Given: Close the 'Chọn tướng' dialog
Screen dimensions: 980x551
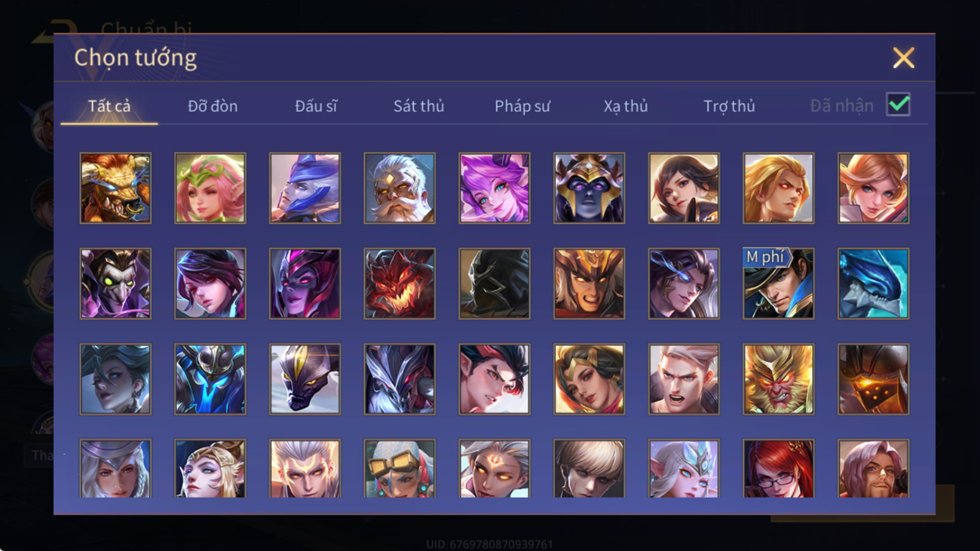Looking at the screenshot, I should pos(903,58).
